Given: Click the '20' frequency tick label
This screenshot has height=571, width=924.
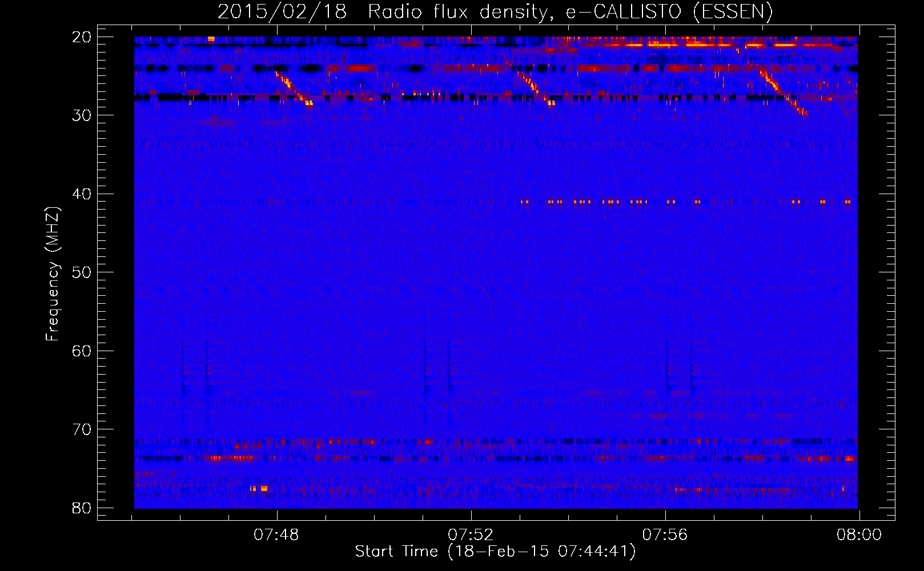Looking at the screenshot, I should click(82, 37).
